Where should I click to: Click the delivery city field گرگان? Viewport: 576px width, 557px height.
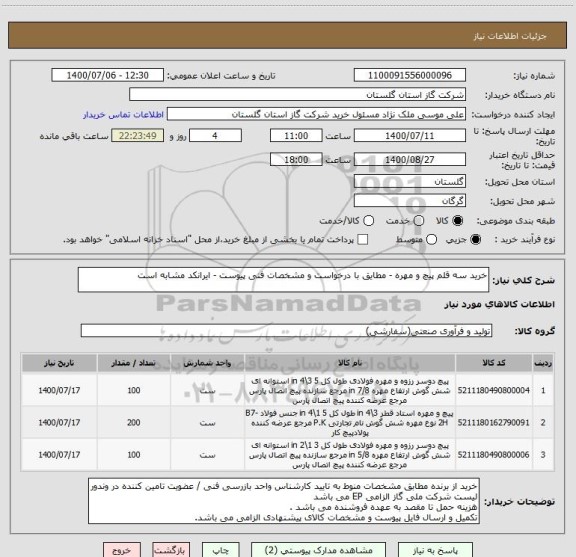pyautogui.click(x=410, y=201)
